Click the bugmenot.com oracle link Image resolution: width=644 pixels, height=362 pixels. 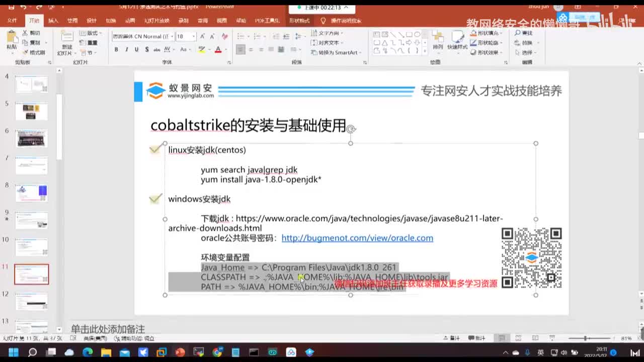[x=357, y=238]
